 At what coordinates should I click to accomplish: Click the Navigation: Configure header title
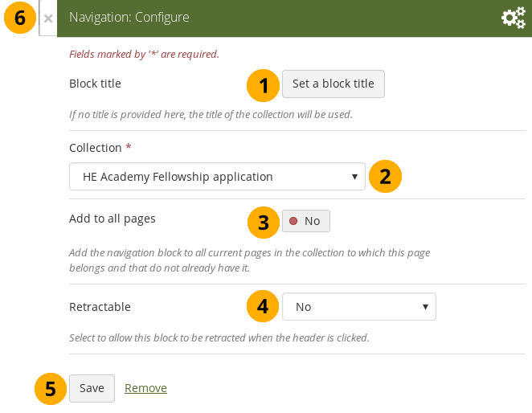tap(129, 17)
